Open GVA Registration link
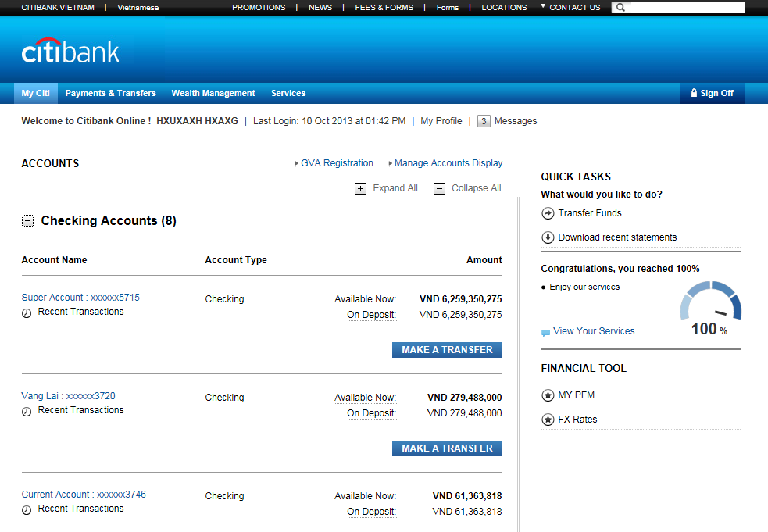 pyautogui.click(x=337, y=163)
